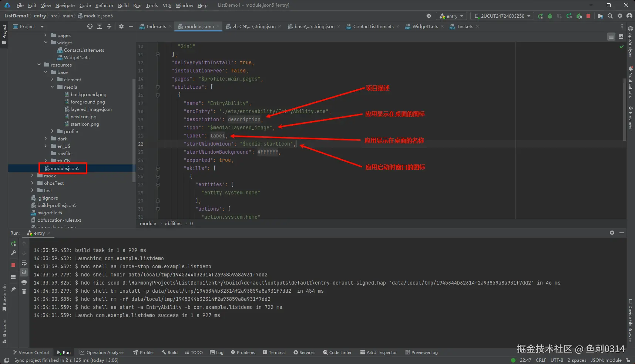This screenshot has width=635, height=364.
Task: Expand the profile folder
Action: tap(52, 131)
